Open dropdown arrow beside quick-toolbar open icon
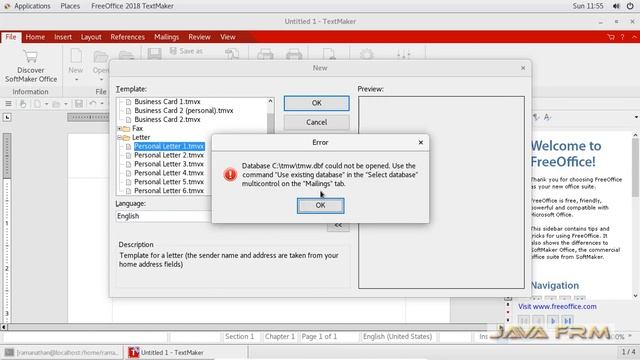This screenshot has width=640, height=360. 66,104
